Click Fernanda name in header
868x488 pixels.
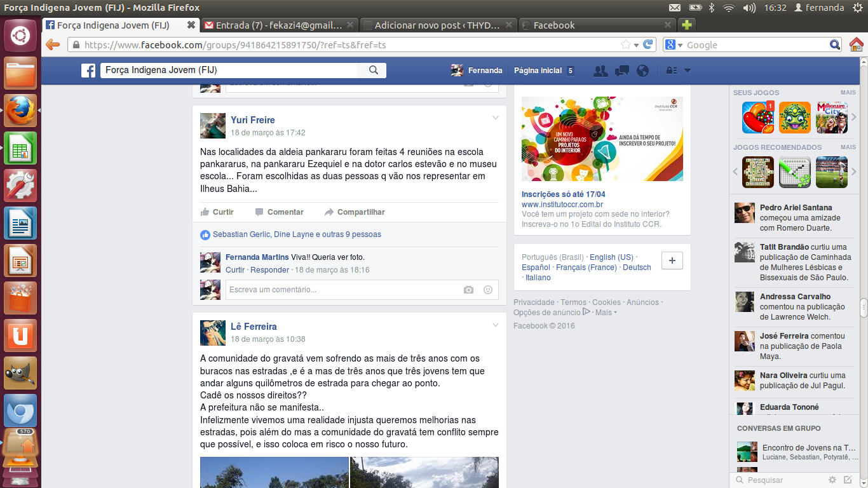pyautogui.click(x=485, y=71)
